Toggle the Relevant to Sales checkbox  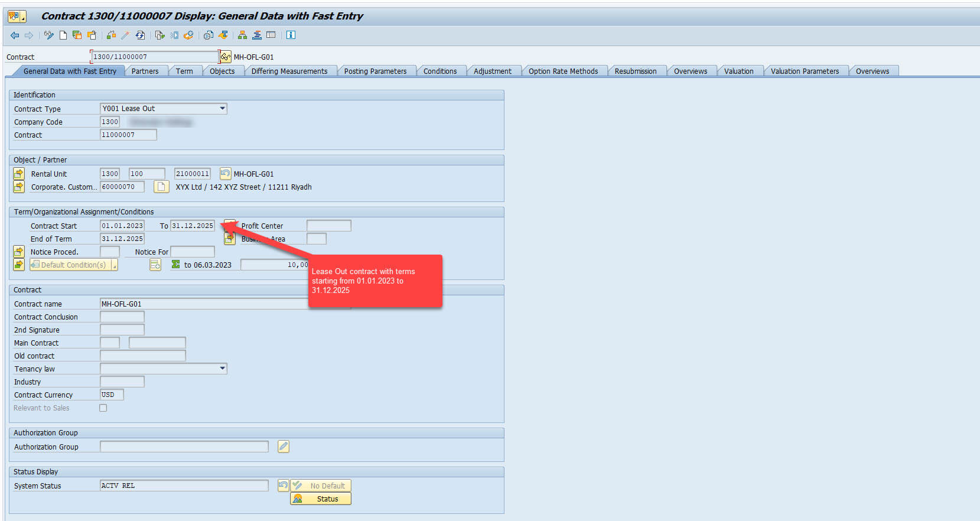(x=103, y=408)
